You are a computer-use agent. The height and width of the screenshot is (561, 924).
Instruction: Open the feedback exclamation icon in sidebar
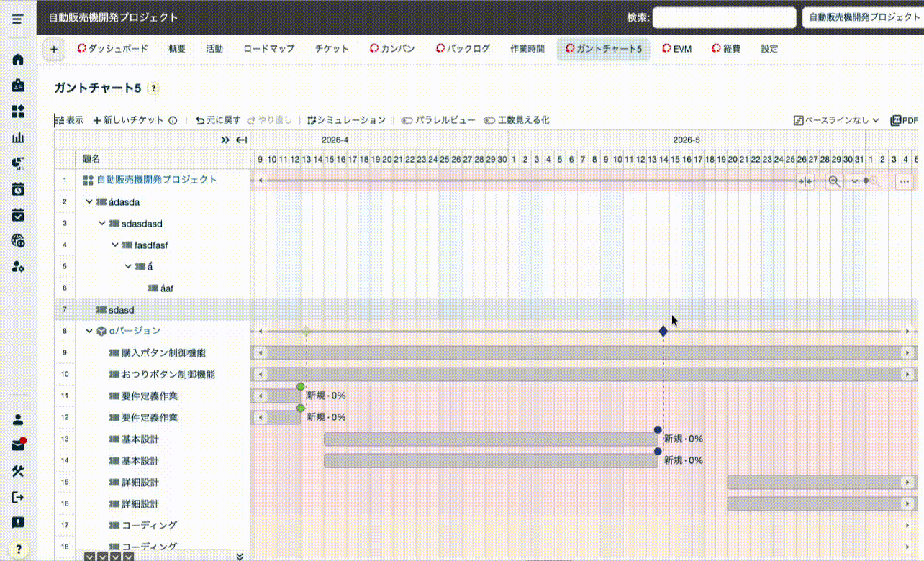[x=18, y=523]
